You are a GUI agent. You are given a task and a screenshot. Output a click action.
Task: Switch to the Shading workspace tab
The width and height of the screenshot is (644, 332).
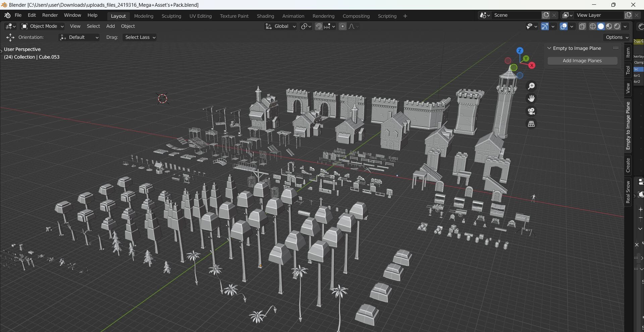[x=265, y=16]
